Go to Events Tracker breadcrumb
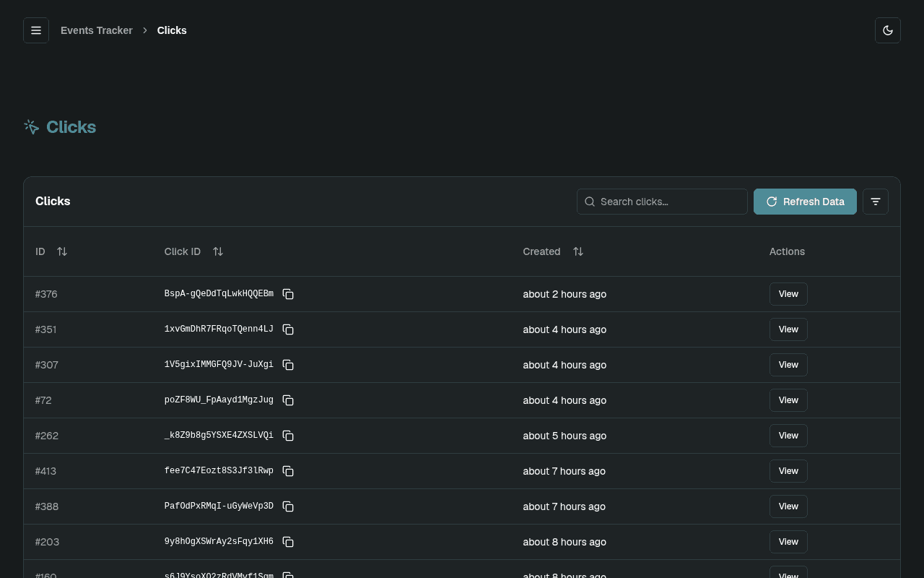This screenshot has height=578, width=924. pyautogui.click(x=97, y=30)
